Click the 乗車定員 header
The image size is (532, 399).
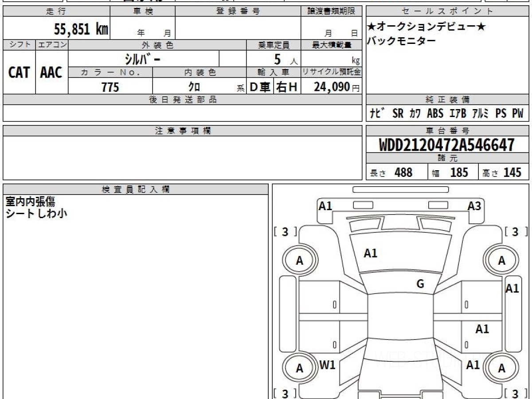click(x=274, y=45)
